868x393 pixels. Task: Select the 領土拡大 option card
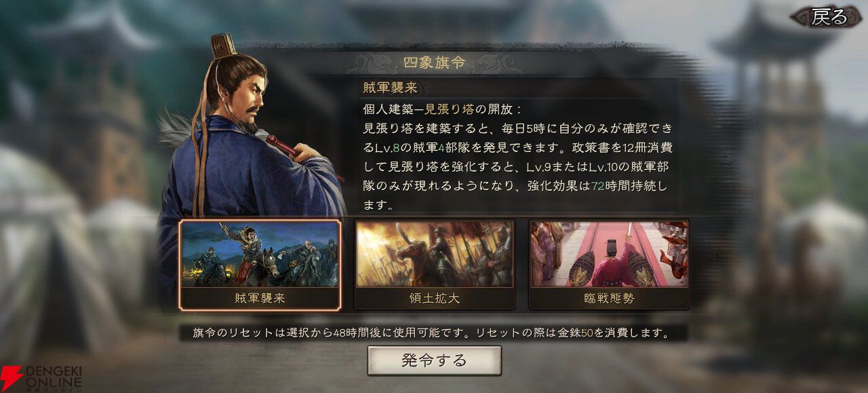coord(434,263)
